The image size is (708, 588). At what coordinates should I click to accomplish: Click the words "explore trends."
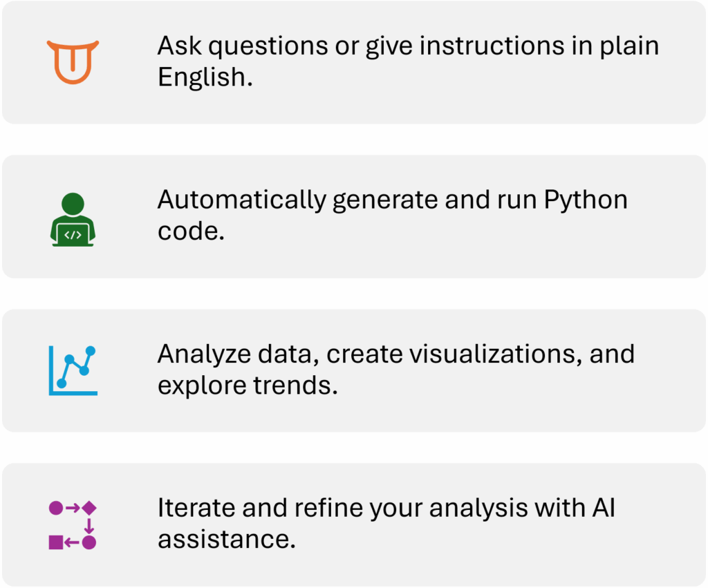(248, 385)
